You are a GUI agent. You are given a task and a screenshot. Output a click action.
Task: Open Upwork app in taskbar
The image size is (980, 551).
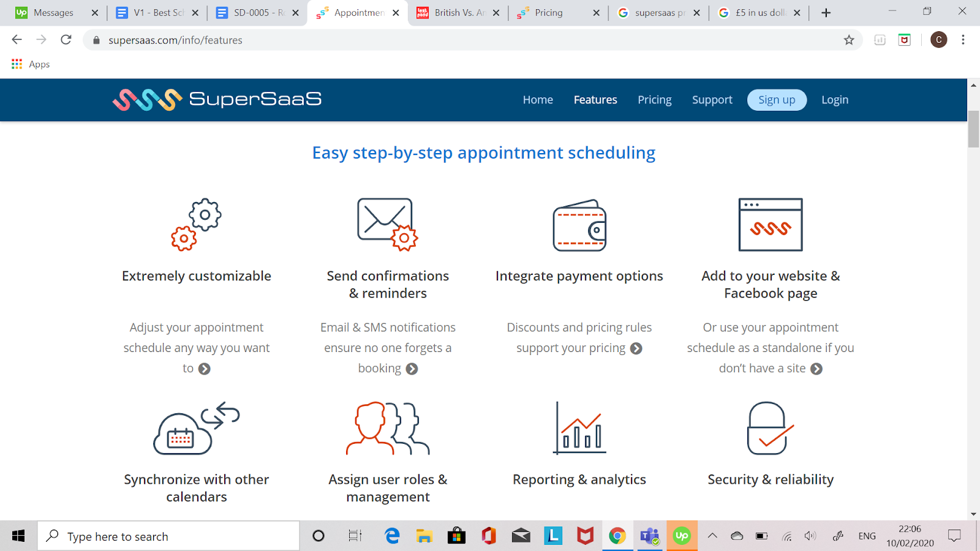[x=682, y=536]
